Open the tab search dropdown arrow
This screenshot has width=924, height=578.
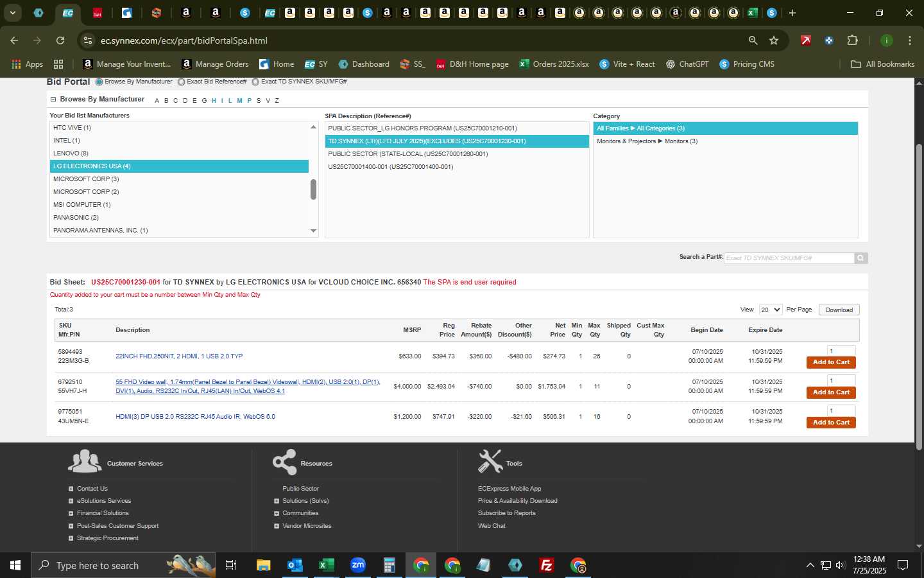pyautogui.click(x=12, y=13)
